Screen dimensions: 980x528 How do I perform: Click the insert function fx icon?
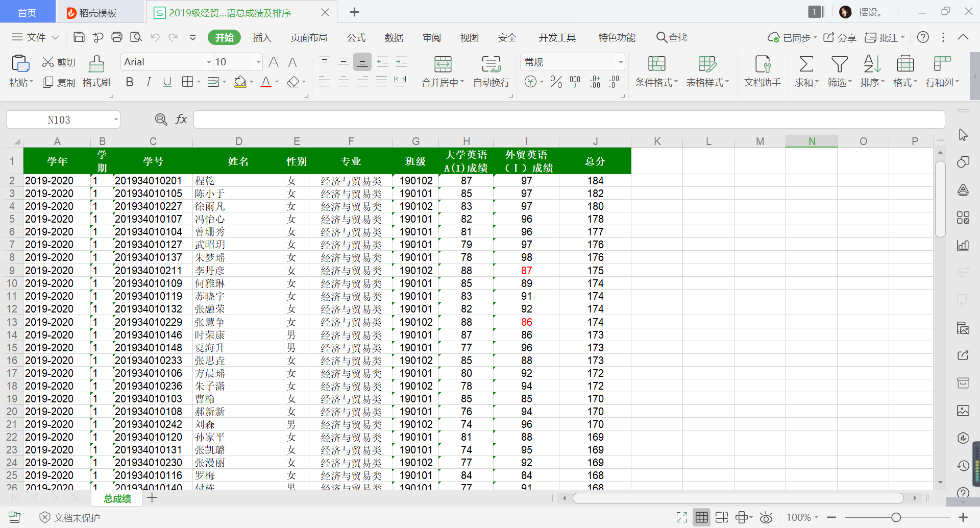[x=181, y=119]
